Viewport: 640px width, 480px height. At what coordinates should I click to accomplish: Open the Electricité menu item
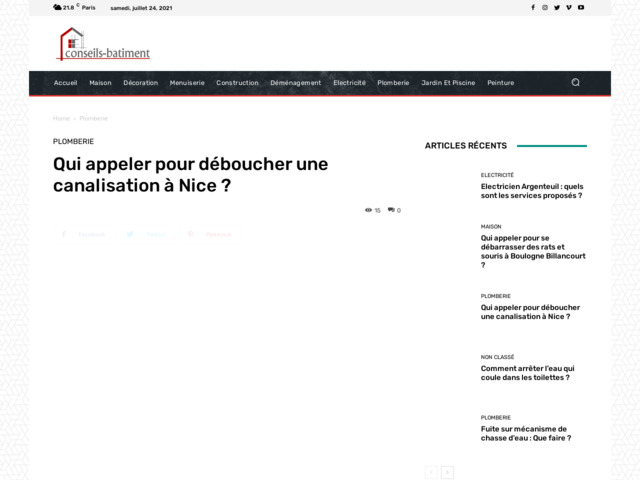[349, 83]
